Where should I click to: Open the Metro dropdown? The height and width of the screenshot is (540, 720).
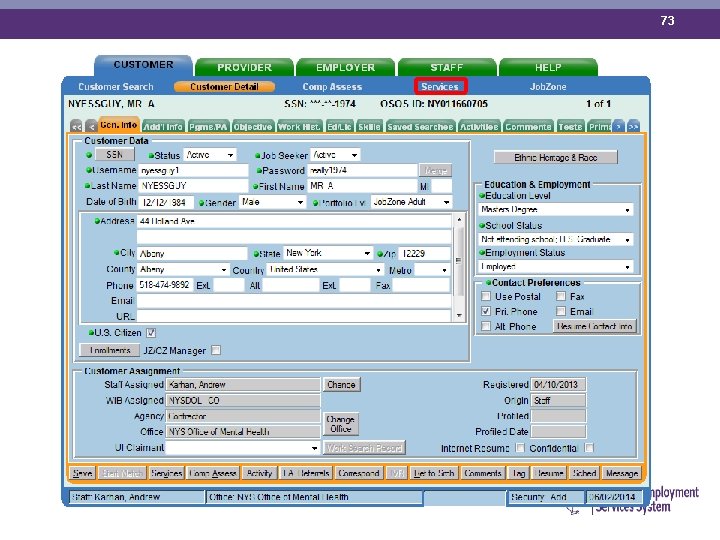coord(432,270)
